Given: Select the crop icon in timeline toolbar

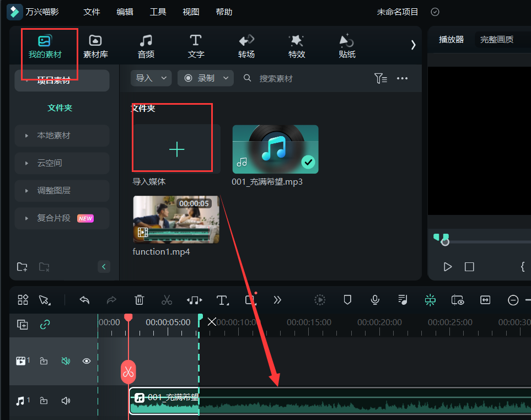Looking at the screenshot, I should point(250,300).
